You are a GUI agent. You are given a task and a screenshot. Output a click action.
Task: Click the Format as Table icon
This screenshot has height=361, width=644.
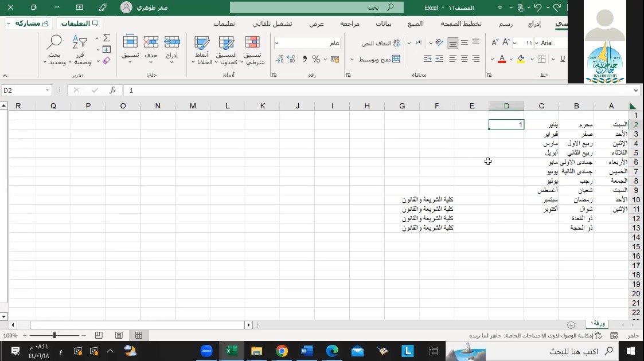tap(227, 42)
